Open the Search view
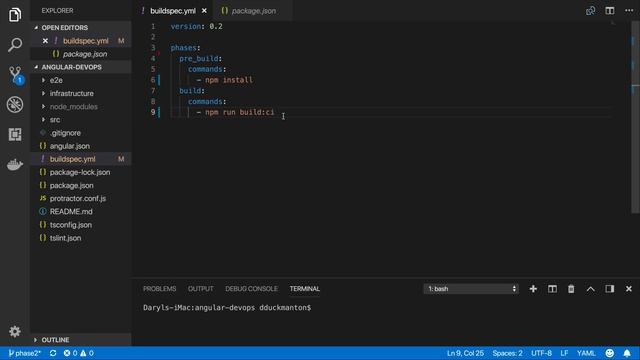The width and height of the screenshot is (640, 360). 15,45
